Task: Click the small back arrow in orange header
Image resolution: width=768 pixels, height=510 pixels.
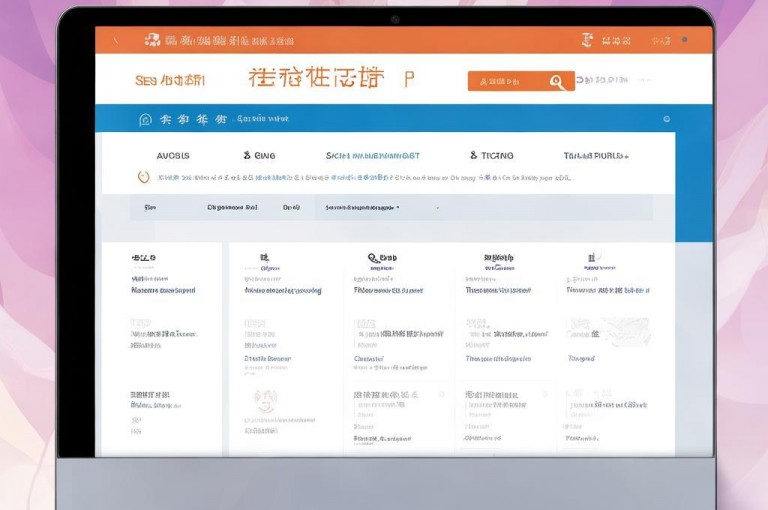Action: pos(116,41)
